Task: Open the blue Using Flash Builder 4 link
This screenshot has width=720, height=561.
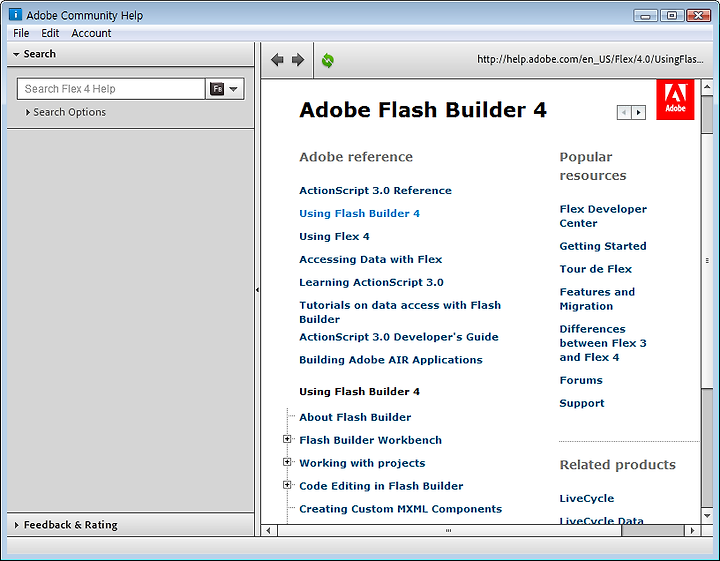Action: click(x=359, y=213)
